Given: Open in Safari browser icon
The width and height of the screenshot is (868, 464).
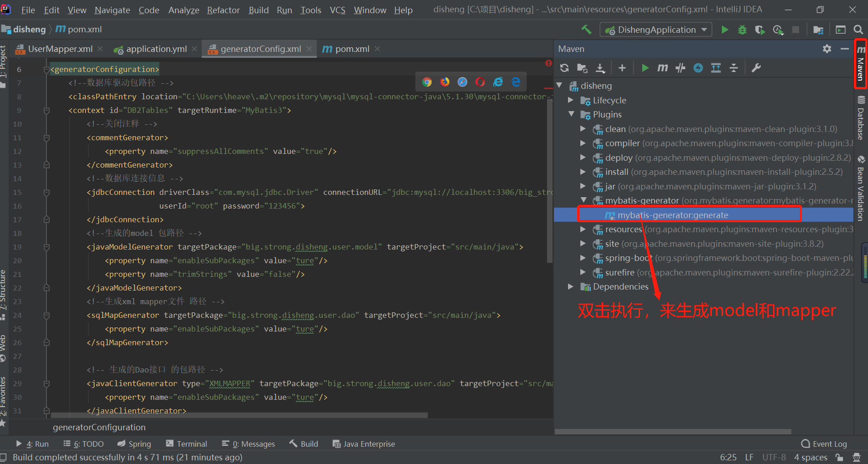Looking at the screenshot, I should 462,82.
